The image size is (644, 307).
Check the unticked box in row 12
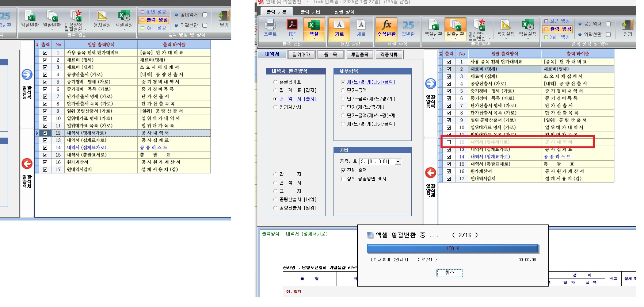click(449, 142)
